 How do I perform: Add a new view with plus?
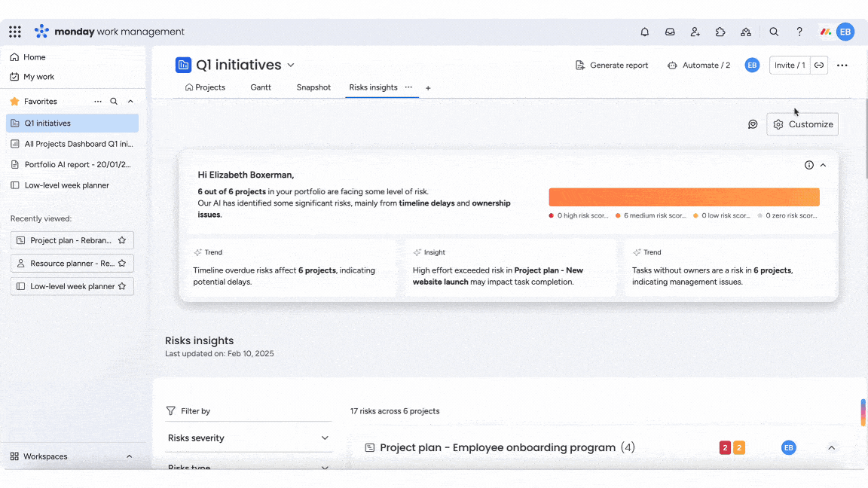[428, 88]
